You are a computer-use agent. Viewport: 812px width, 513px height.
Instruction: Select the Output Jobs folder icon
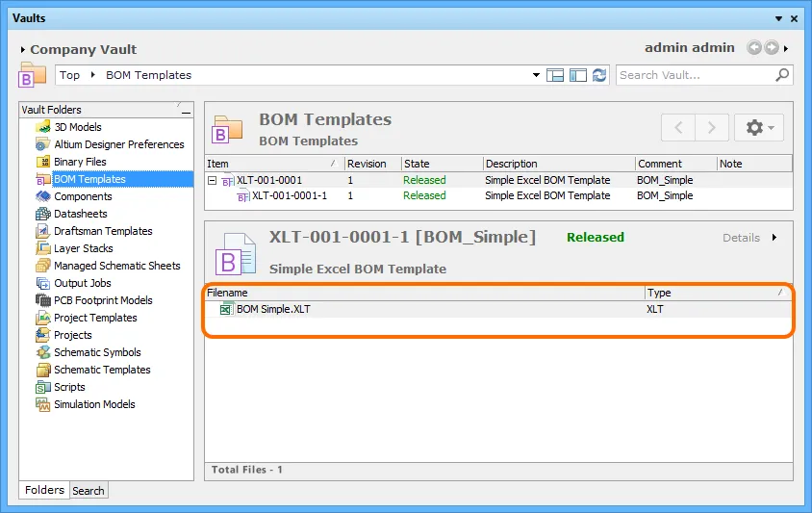click(x=43, y=283)
